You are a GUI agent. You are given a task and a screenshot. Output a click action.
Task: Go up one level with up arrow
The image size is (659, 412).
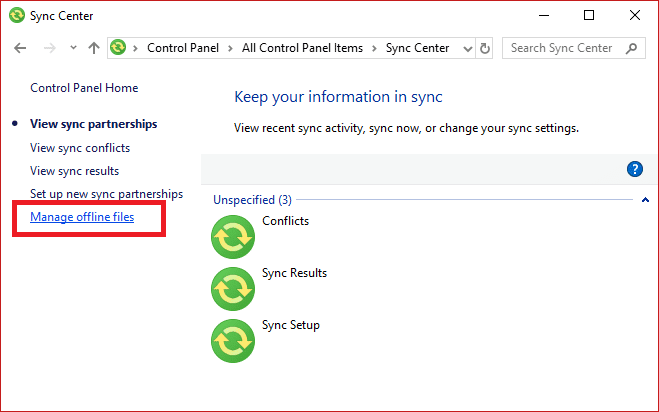point(94,48)
